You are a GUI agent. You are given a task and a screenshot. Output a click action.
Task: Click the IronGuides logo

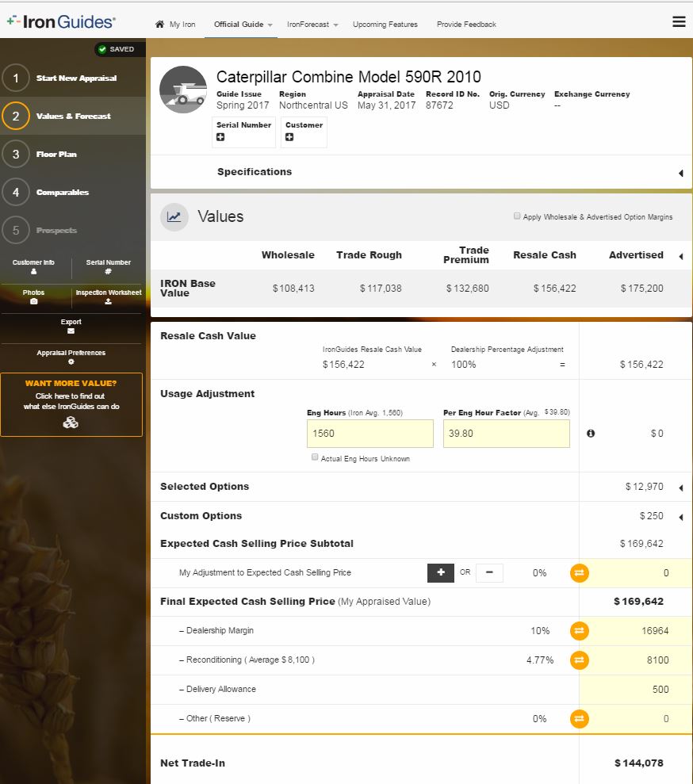point(61,21)
